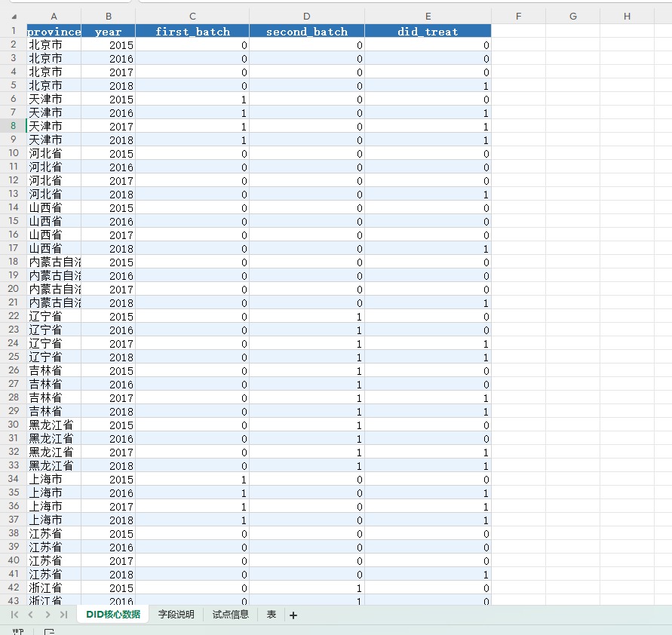The image size is (672, 635).
Task: Select column F header
Action: pyautogui.click(x=519, y=17)
